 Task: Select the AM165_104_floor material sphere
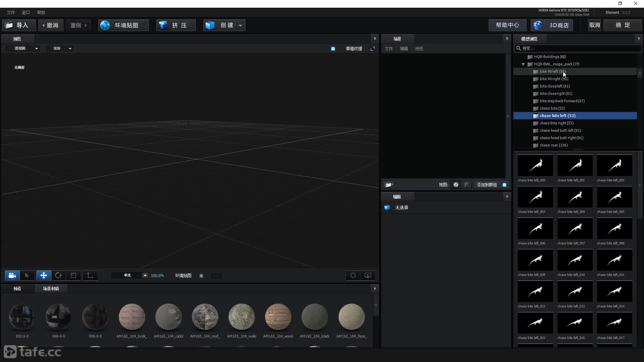click(352, 317)
